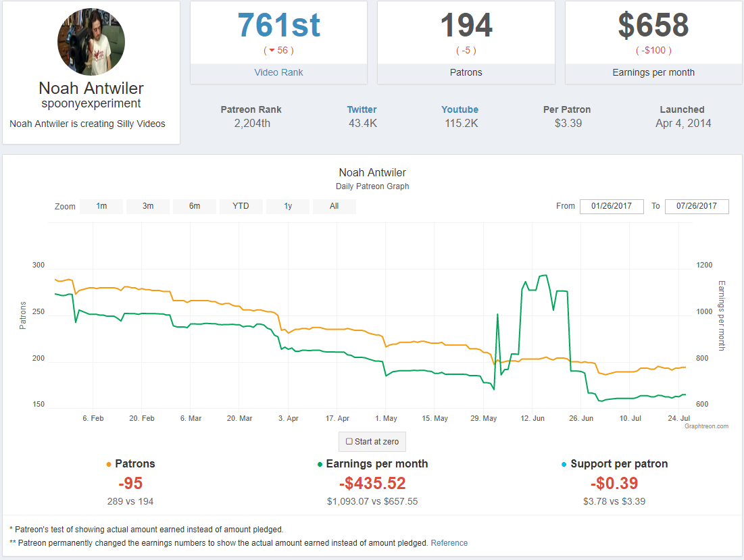
Task: Open Noah Antwiler's profile picture
Action: point(91,42)
